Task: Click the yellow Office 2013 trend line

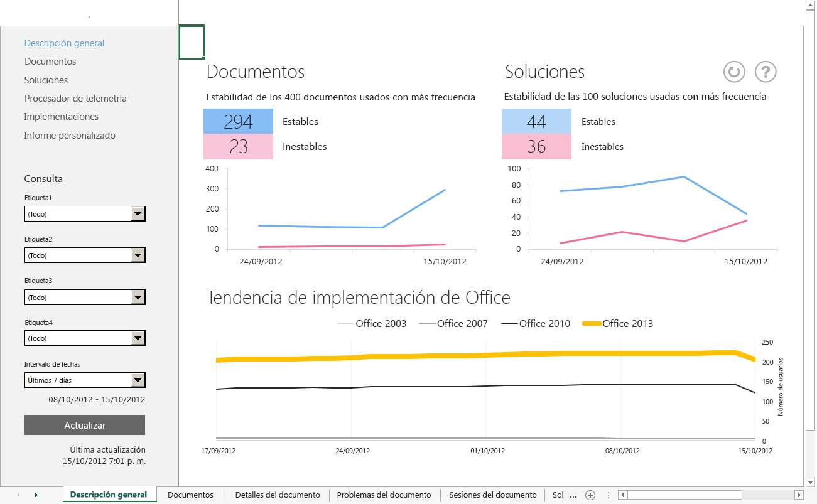Action: 485,355
